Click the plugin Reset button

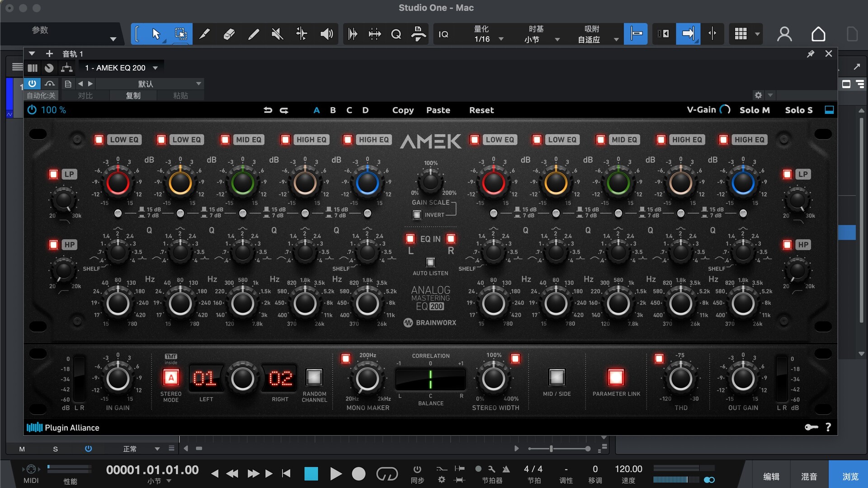[x=481, y=110]
